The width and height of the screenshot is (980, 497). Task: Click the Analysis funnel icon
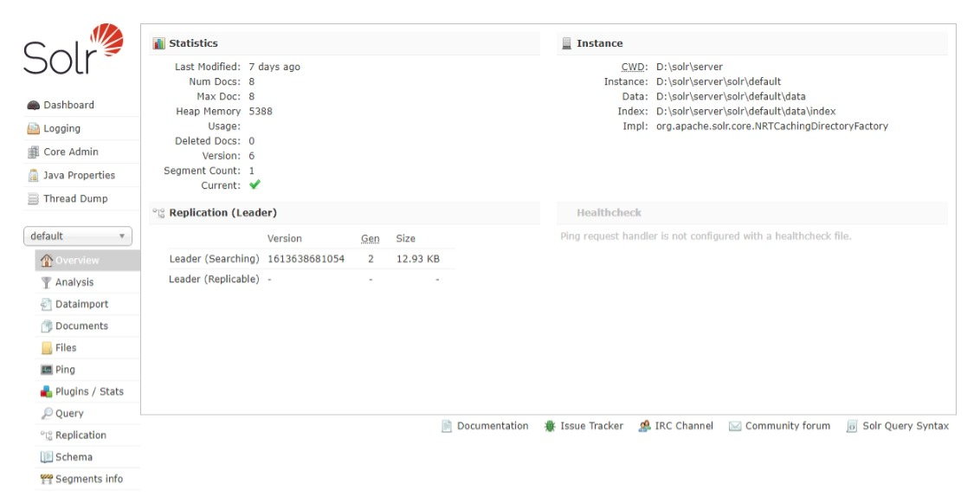point(46,282)
